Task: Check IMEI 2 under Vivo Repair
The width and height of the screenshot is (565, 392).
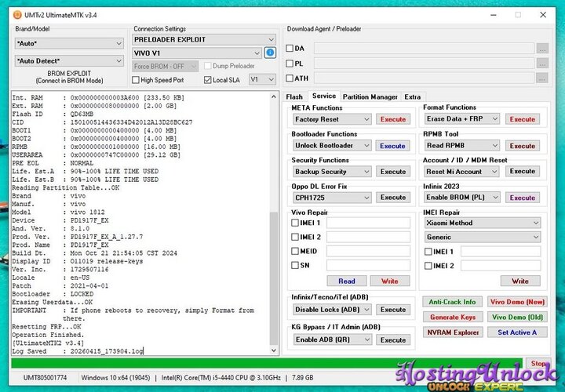Action: 295,237
